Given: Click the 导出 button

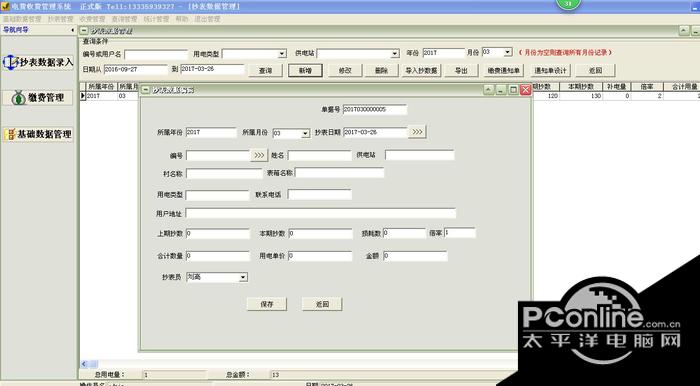Looking at the screenshot, I should [461, 71].
